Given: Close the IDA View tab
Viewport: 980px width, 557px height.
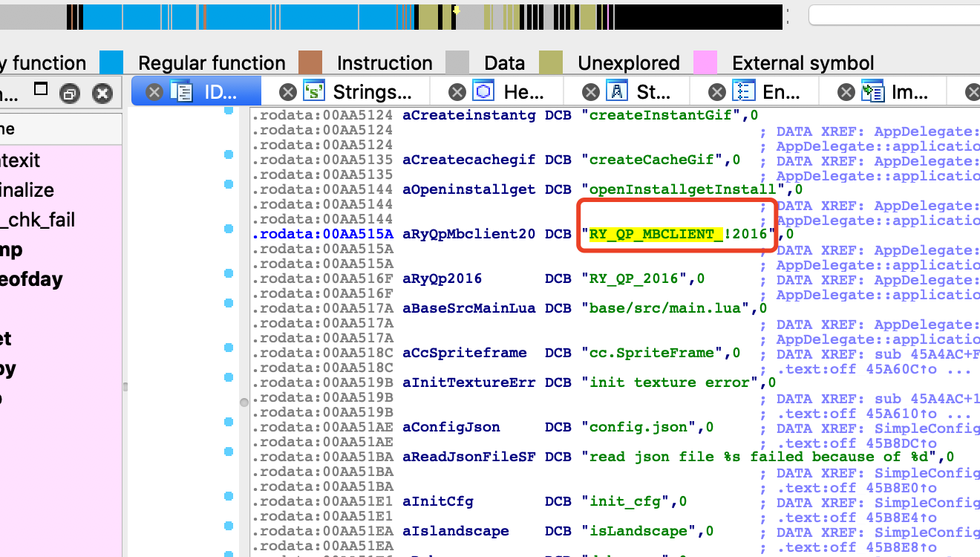Looking at the screenshot, I should point(154,92).
